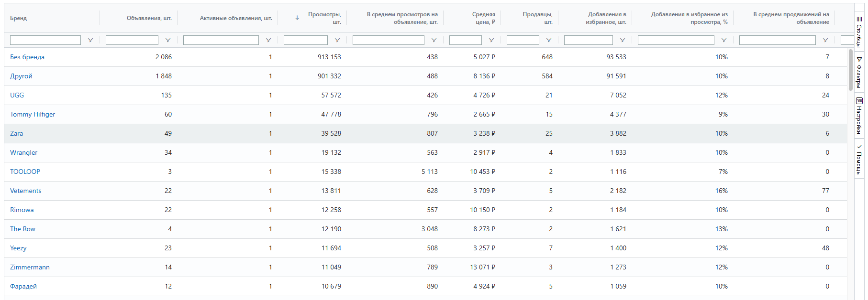Open the Tommy Hilfiger brand link

coord(33,114)
